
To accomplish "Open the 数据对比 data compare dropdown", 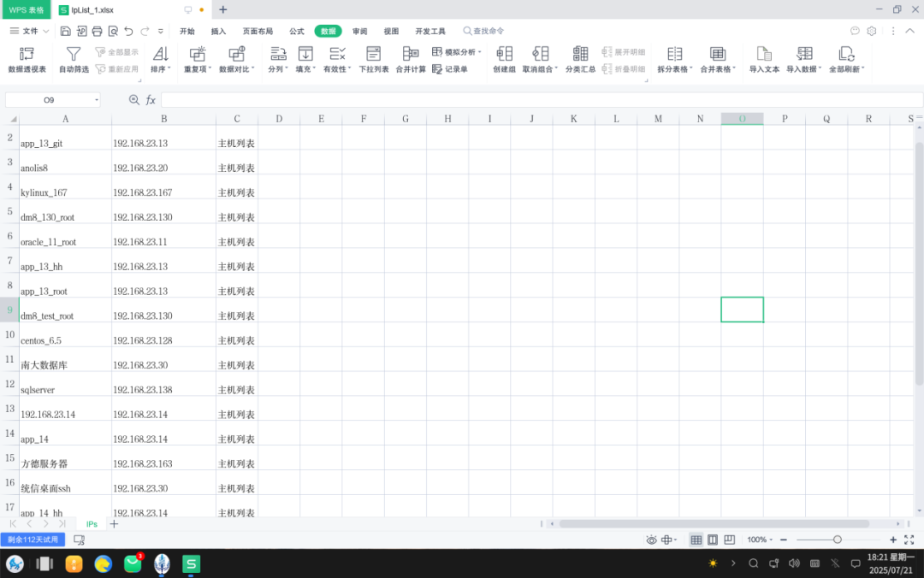I will [x=236, y=60].
